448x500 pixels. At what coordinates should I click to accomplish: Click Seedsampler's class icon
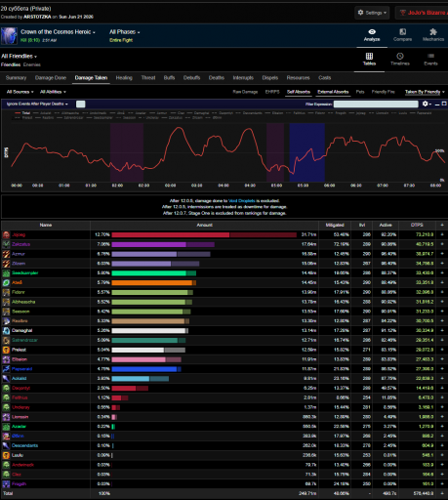pyautogui.click(x=6, y=273)
